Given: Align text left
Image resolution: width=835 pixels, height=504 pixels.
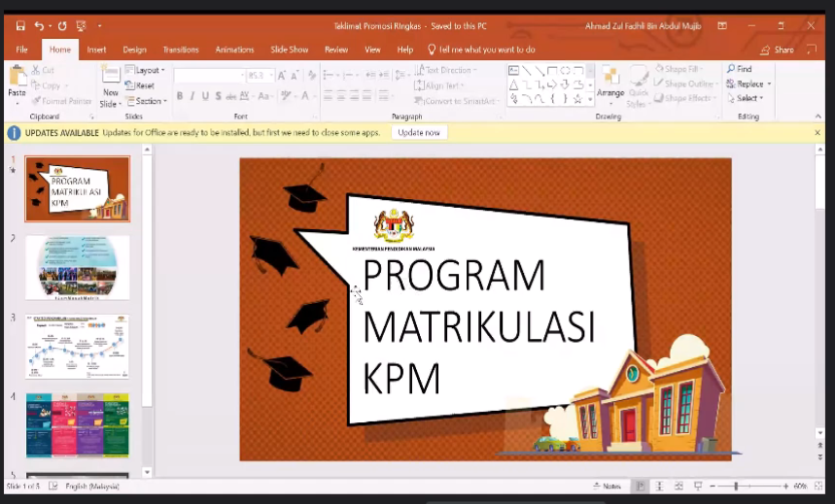Looking at the screenshot, I should point(328,96).
